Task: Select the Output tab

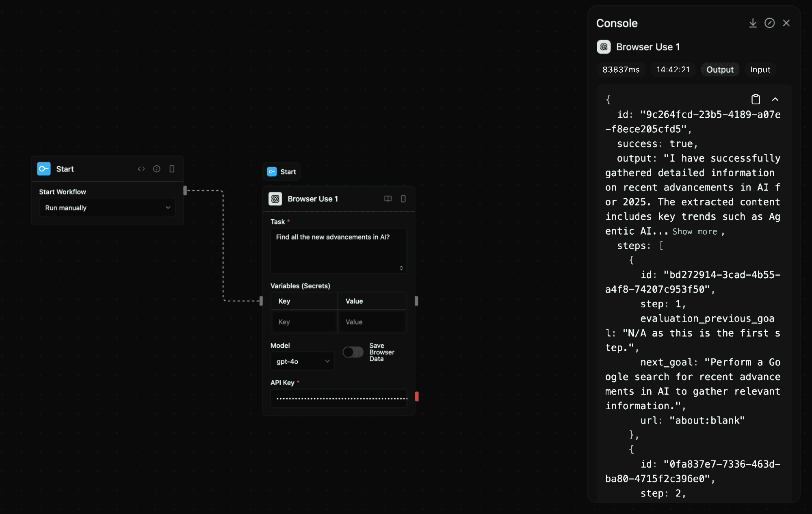Action: click(x=719, y=69)
